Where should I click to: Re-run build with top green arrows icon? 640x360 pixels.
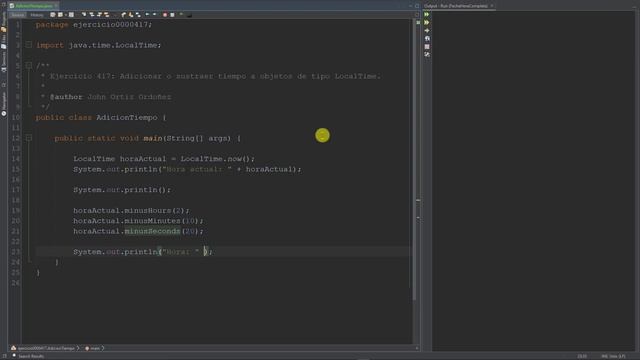(427, 15)
